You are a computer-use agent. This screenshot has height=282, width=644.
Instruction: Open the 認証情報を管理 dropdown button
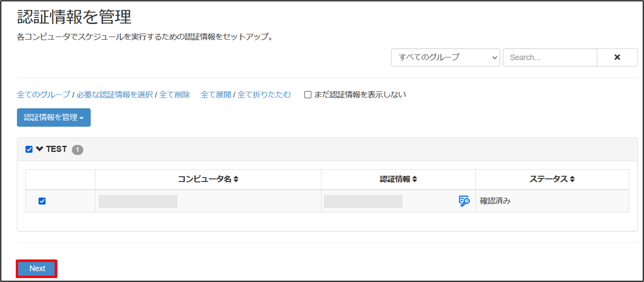coord(54,117)
